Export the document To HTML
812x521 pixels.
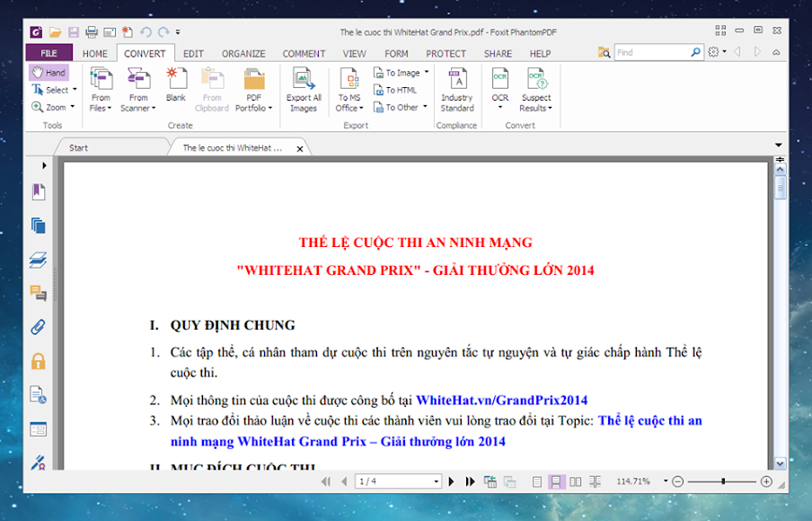pos(395,90)
